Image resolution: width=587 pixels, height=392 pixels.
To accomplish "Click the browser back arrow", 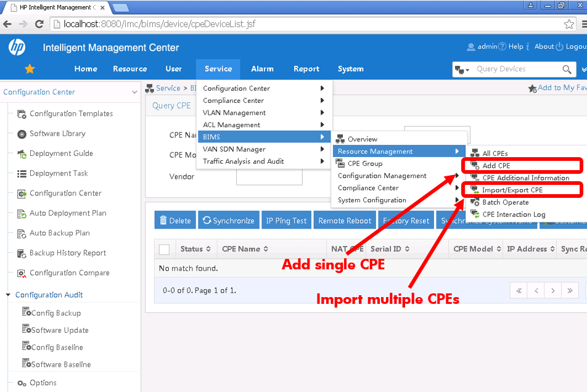I will coord(7,24).
